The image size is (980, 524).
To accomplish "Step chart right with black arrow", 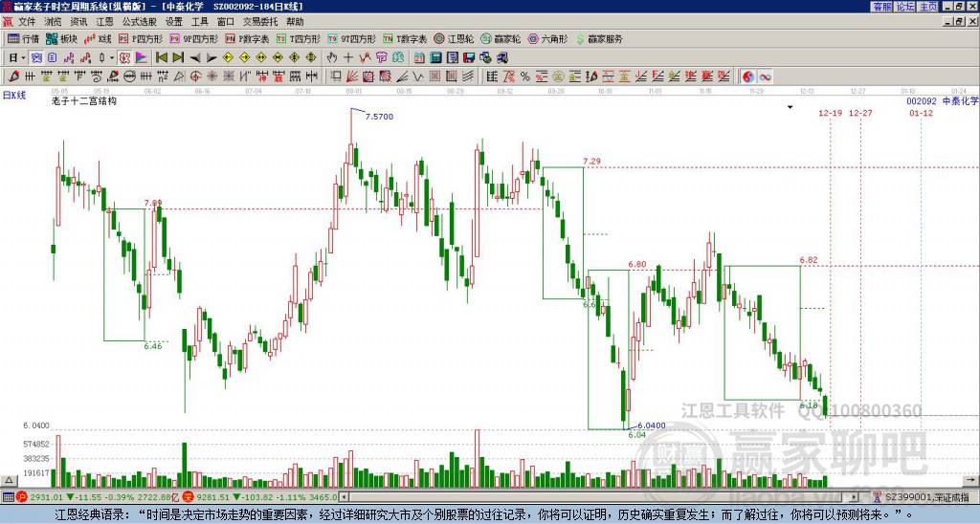I will click(212, 58).
